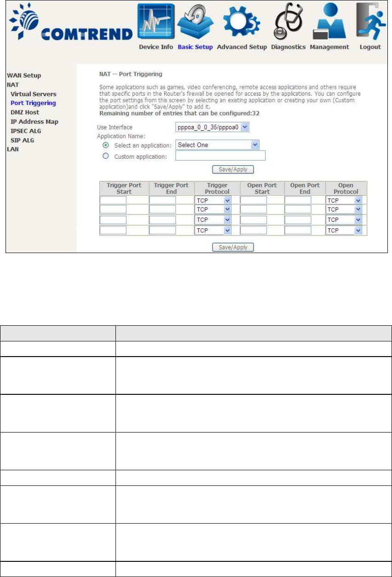The width and height of the screenshot is (392, 577).
Task: Click third row Open Port End field
Action: 298,220
